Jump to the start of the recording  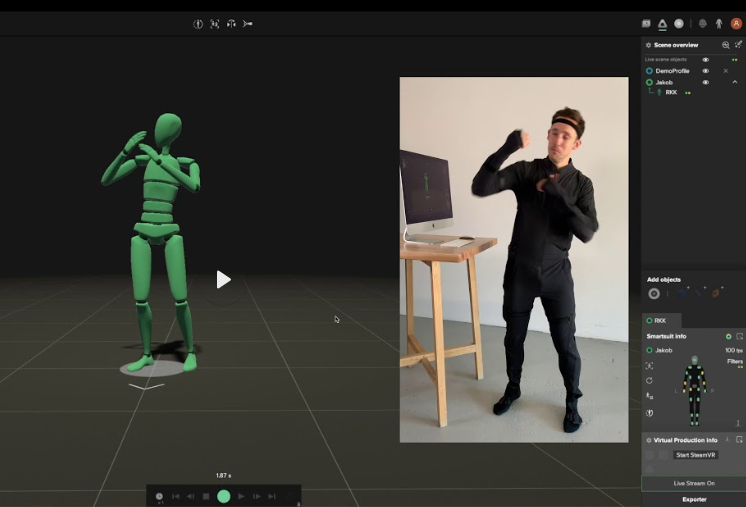pyautogui.click(x=176, y=497)
